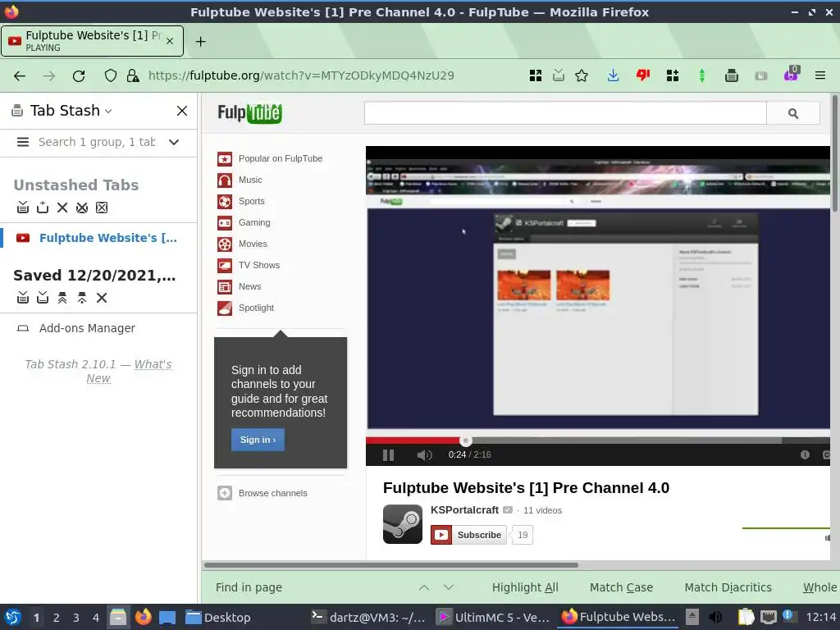Screen dimensions: 840x630
Task: Pause the video playback
Action: (388, 454)
